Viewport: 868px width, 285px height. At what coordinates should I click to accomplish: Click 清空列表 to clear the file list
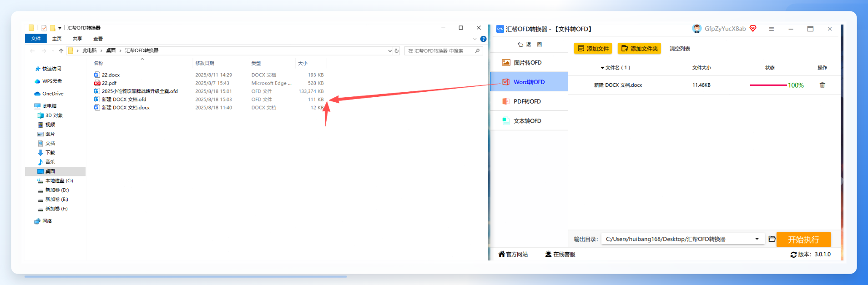680,49
